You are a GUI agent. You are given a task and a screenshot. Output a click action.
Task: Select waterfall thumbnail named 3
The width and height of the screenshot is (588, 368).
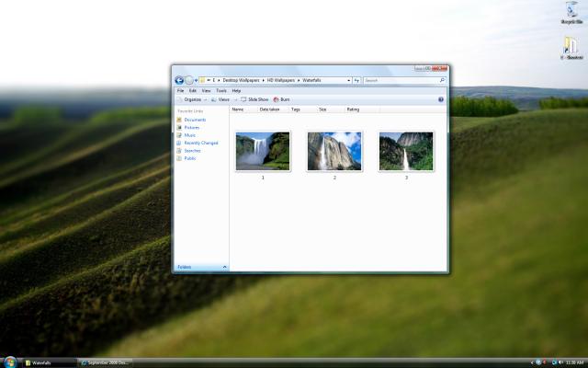pyautogui.click(x=406, y=151)
